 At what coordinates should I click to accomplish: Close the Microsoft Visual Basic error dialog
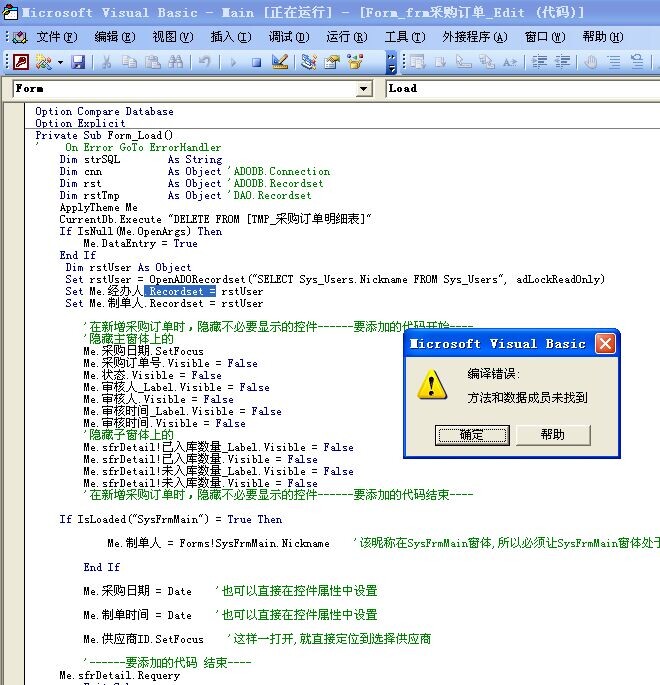[605, 344]
